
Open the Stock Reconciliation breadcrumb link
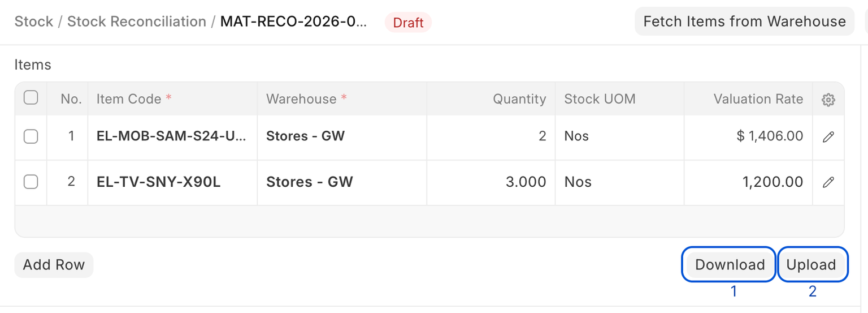point(137,22)
